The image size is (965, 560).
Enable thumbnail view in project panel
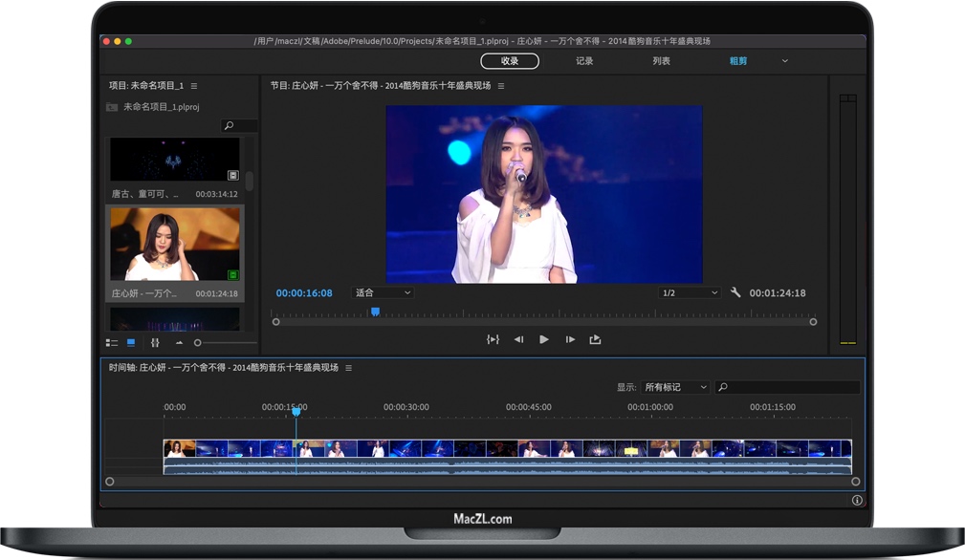131,343
